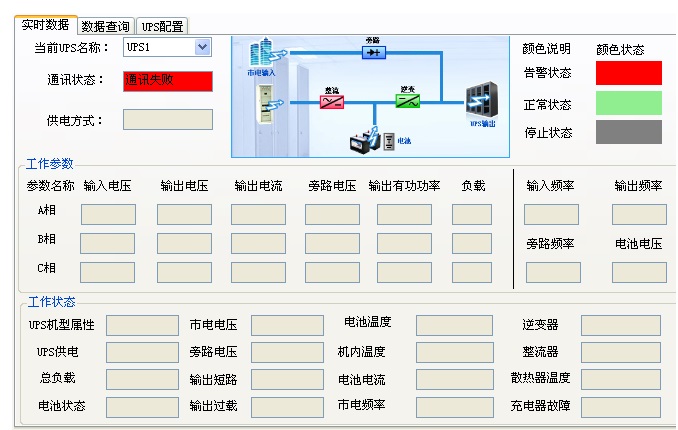Image resolution: width=678 pixels, height=430 pixels.
Task: Click the gray stopped status color swatch
Action: click(x=628, y=132)
